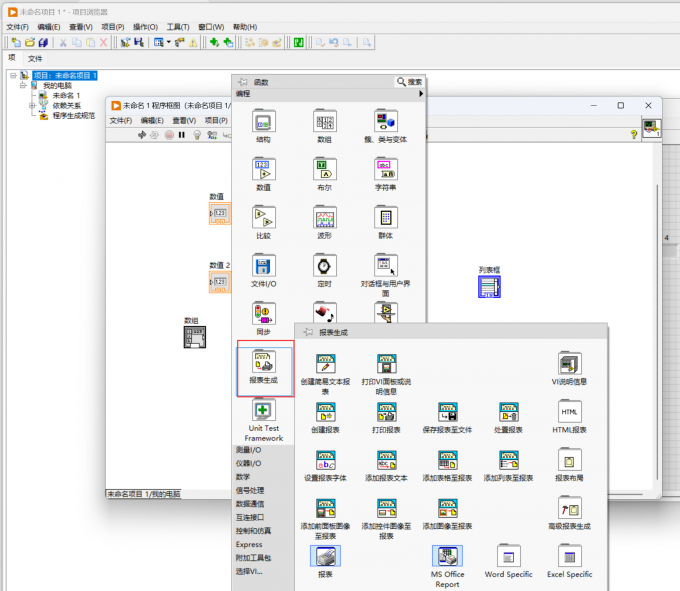This screenshot has height=591, width=680.
Task: Open the Unit Test Framework palette
Action: [264, 410]
